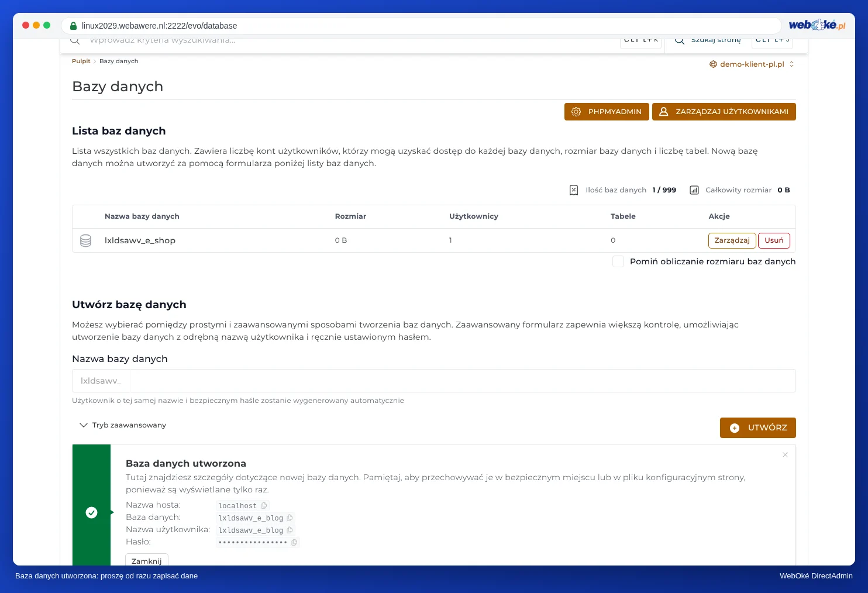Click the lxldsawv_e_shop database name
The height and width of the screenshot is (593, 868).
(x=140, y=240)
